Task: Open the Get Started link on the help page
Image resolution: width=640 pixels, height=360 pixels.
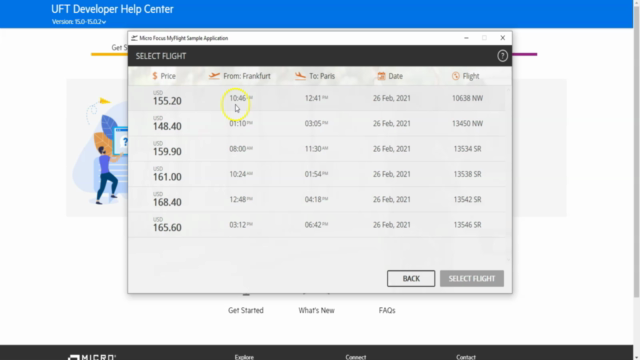Action: coord(246,310)
